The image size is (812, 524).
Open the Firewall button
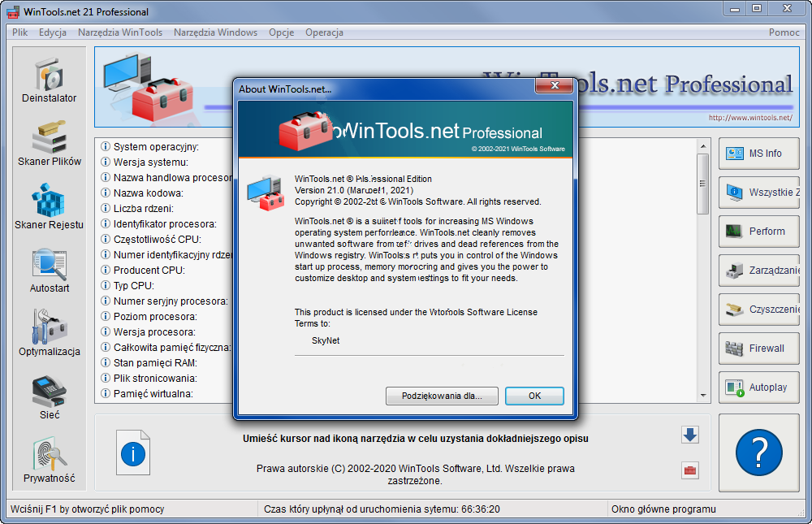(758, 349)
